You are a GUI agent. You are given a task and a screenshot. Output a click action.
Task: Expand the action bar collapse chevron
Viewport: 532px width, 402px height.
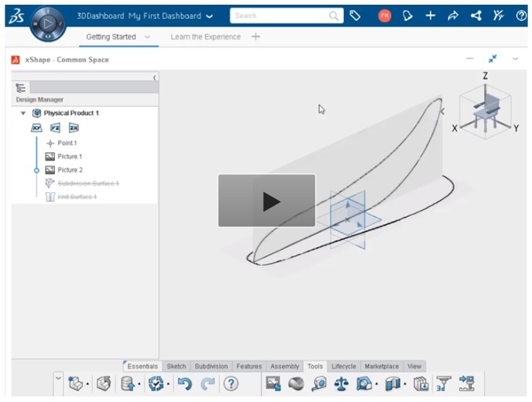coord(58,377)
